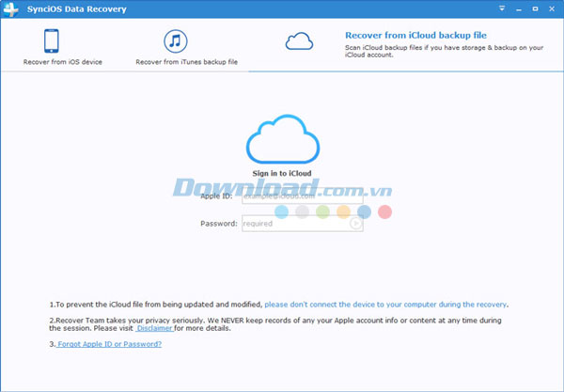Select the iCloud cloud tab icon
The width and height of the screenshot is (564, 392).
299,41
